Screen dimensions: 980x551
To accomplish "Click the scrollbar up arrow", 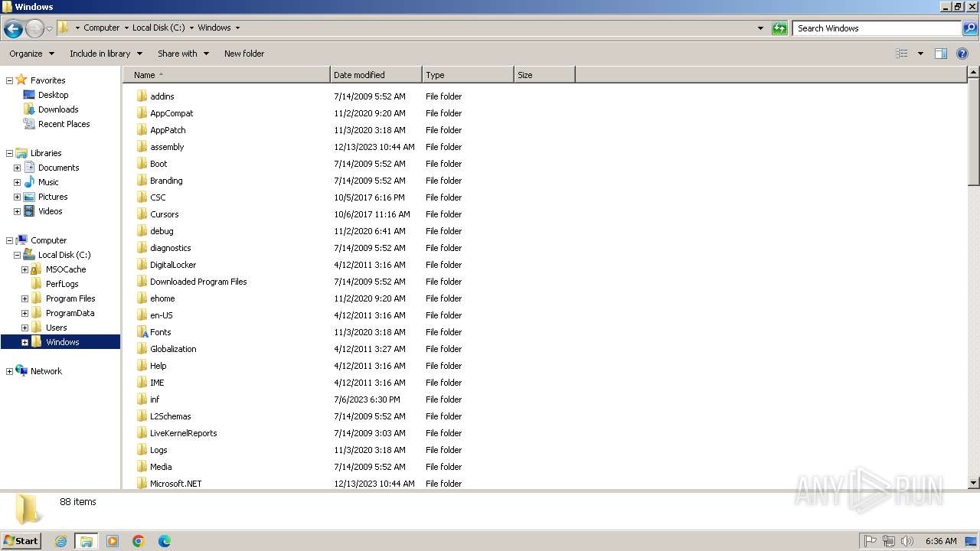I will point(974,73).
